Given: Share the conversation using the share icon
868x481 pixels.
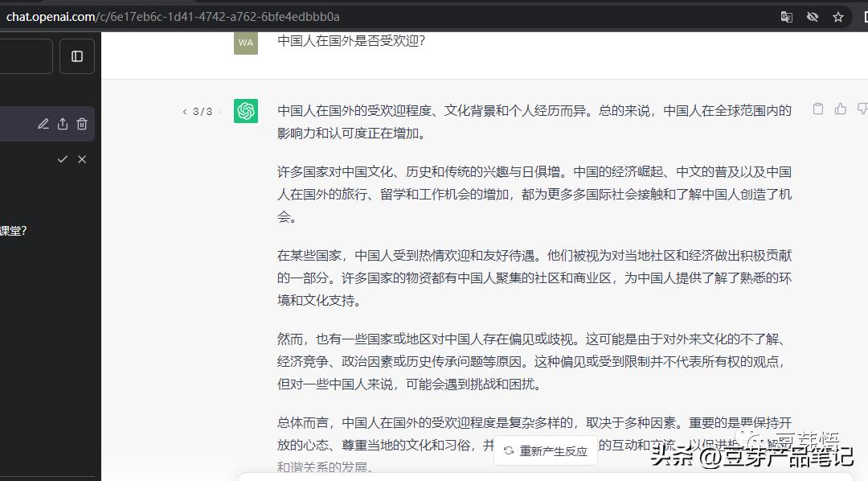Looking at the screenshot, I should (x=63, y=124).
